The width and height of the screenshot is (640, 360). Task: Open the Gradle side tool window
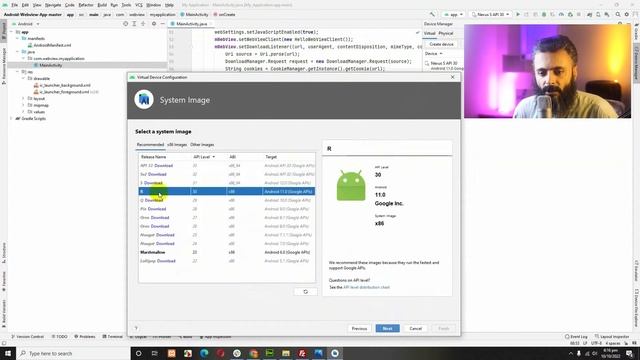point(636,32)
